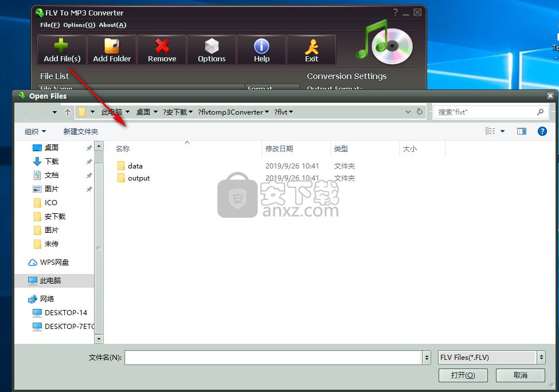Click sidebar scrollbar up arrow
Screen dimensions: 559x392
coord(99,146)
